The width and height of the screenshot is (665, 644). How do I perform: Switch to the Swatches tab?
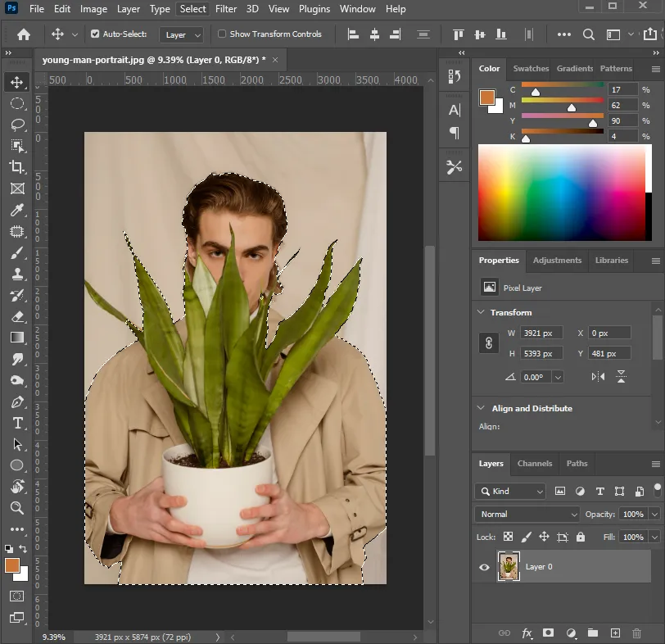click(x=531, y=69)
